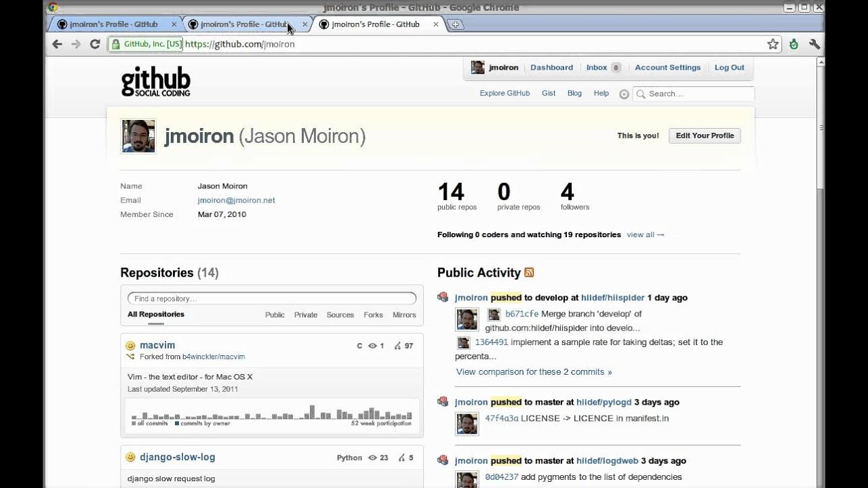Click the Find a repository field

click(x=272, y=298)
